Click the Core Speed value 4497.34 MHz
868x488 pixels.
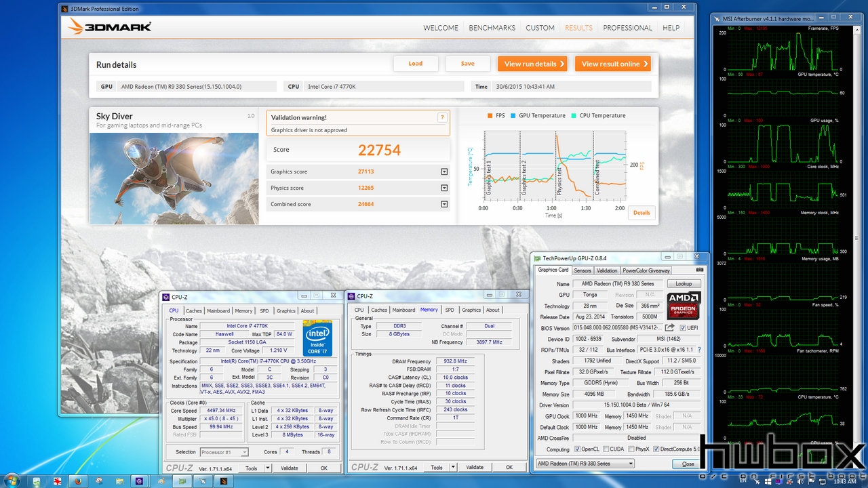coord(222,411)
